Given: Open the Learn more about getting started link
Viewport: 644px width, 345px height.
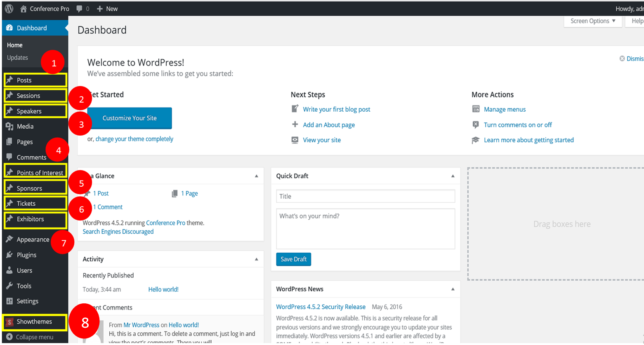Looking at the screenshot, I should pos(529,140).
